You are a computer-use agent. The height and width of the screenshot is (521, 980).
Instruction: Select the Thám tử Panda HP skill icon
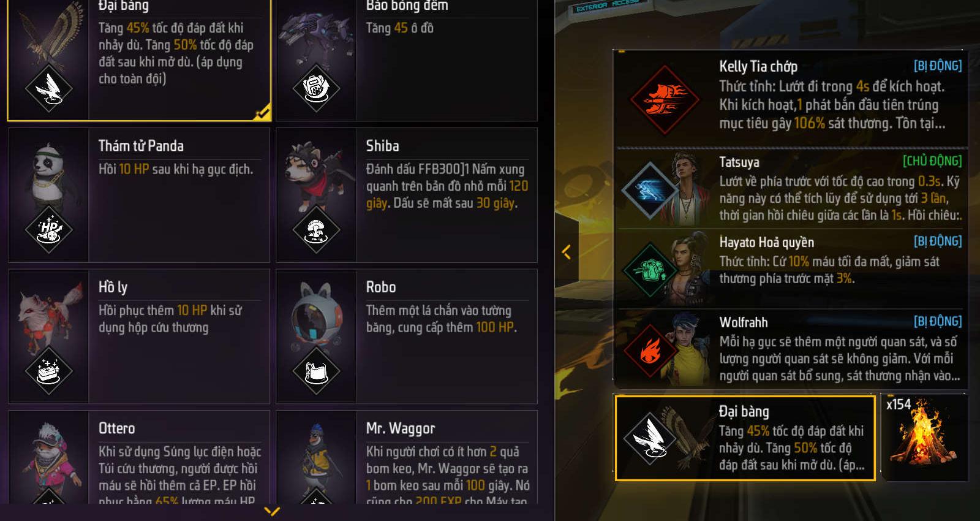click(x=49, y=229)
